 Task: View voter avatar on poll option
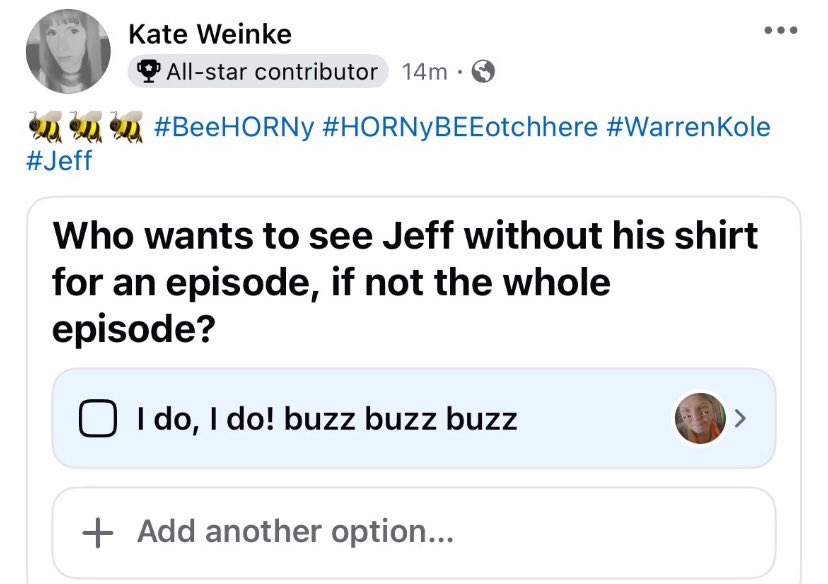coord(700,418)
